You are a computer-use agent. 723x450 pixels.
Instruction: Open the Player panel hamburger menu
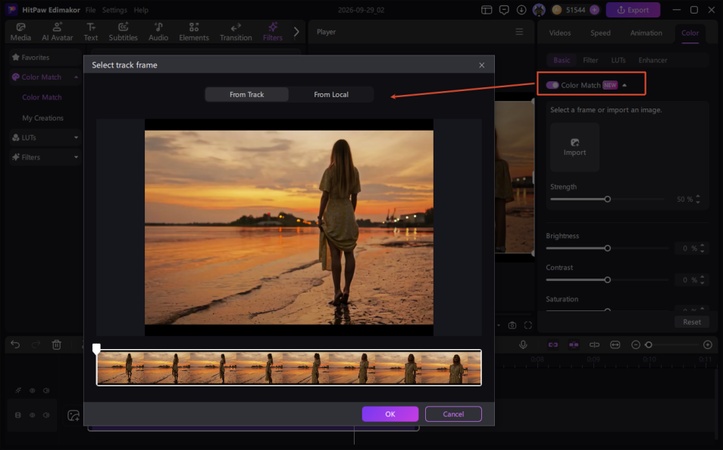click(x=519, y=32)
